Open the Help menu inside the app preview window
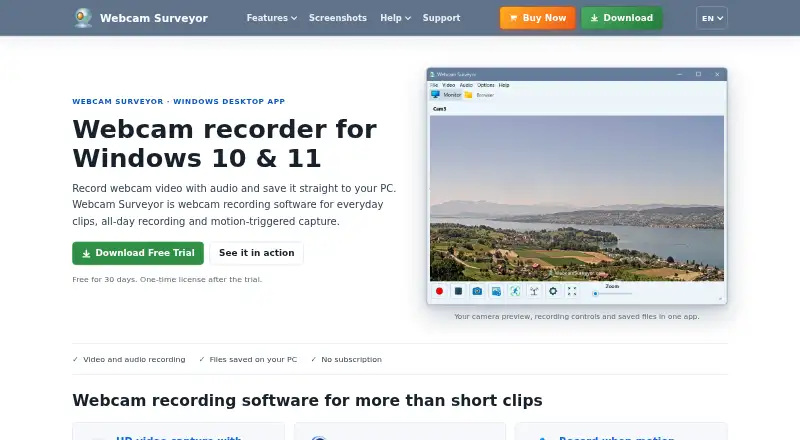800x440 pixels. pyautogui.click(x=504, y=85)
